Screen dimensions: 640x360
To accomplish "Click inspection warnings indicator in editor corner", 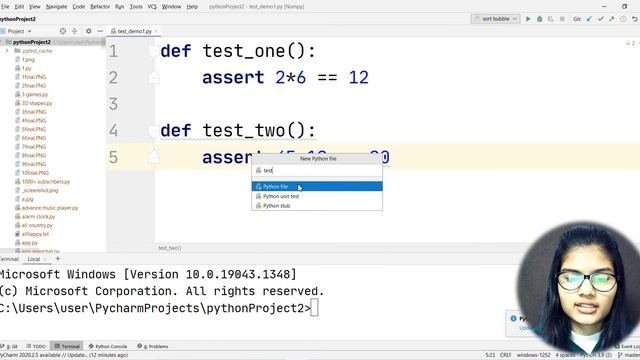I will coord(631,43).
